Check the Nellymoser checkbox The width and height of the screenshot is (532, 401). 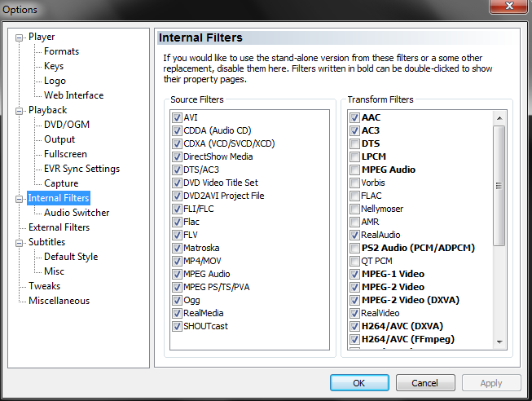click(x=354, y=209)
